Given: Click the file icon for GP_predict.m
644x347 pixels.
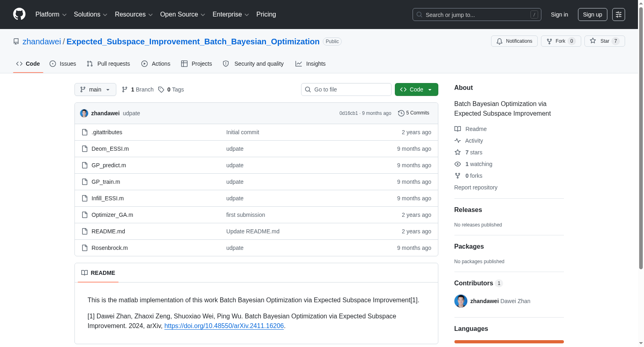Looking at the screenshot, I should coord(85,165).
